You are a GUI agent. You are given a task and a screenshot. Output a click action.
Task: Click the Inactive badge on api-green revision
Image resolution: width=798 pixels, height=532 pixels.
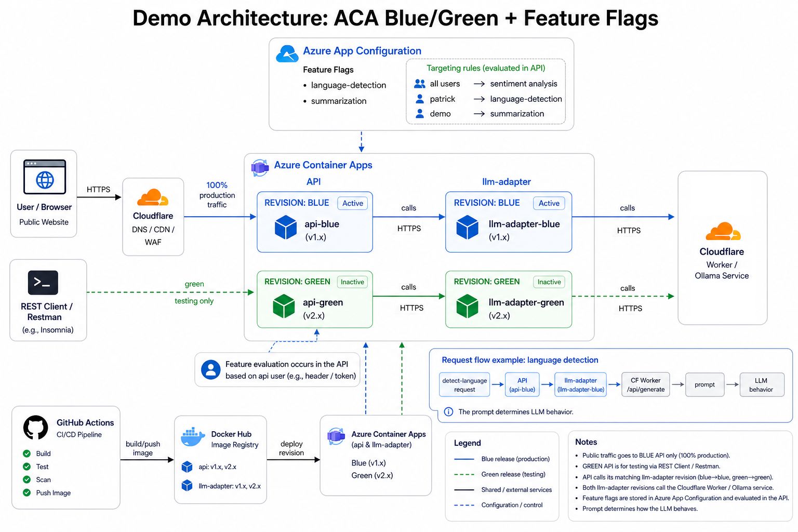tap(352, 282)
